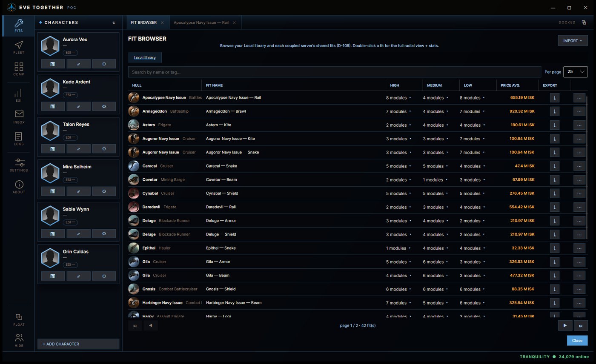Collapse the Characters panel with the double chevron
The width and height of the screenshot is (596, 364).
point(114,23)
